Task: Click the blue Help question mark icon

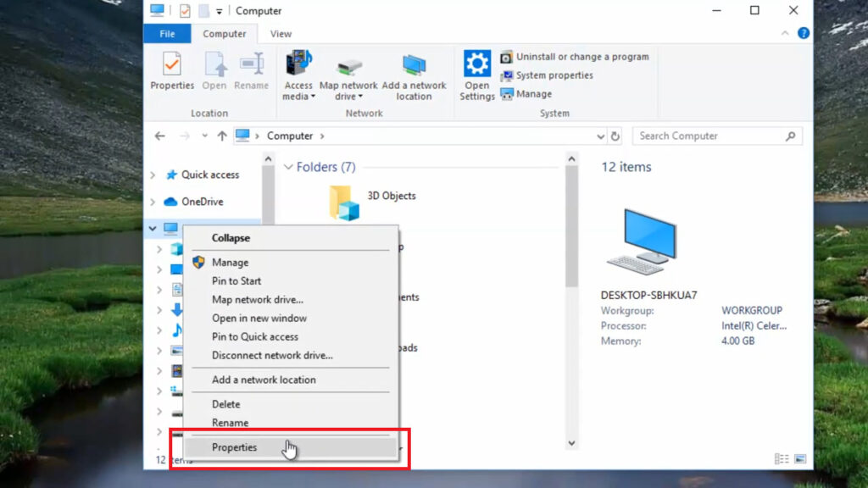Action: [804, 33]
